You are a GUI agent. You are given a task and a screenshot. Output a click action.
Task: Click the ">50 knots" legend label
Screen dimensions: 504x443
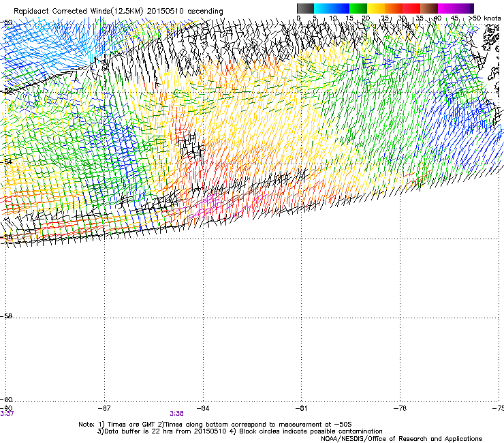[x=484, y=18]
